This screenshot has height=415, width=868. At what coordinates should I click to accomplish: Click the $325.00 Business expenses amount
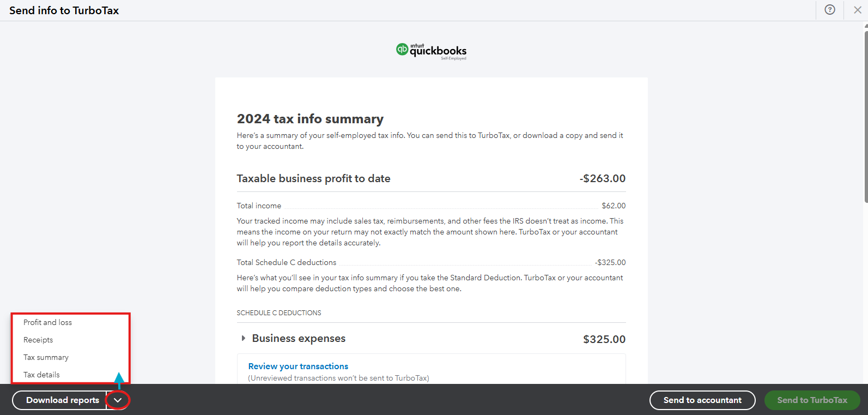pos(604,339)
